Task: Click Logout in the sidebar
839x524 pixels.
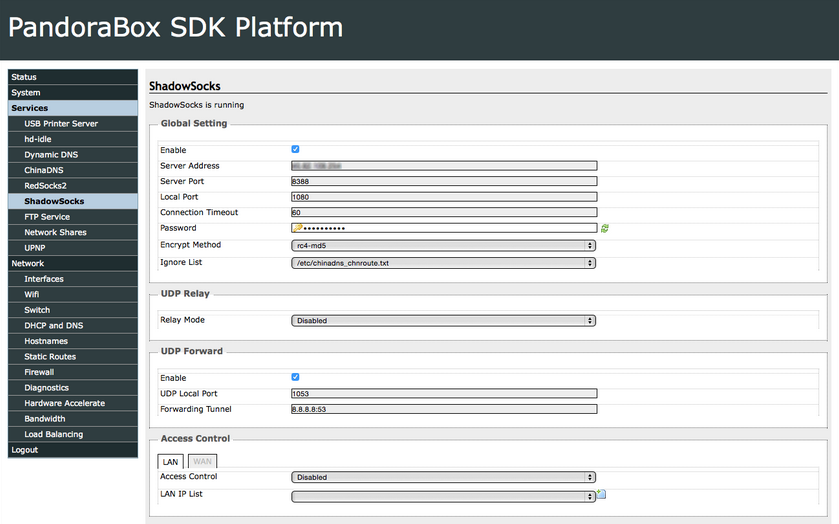Action: coord(73,450)
